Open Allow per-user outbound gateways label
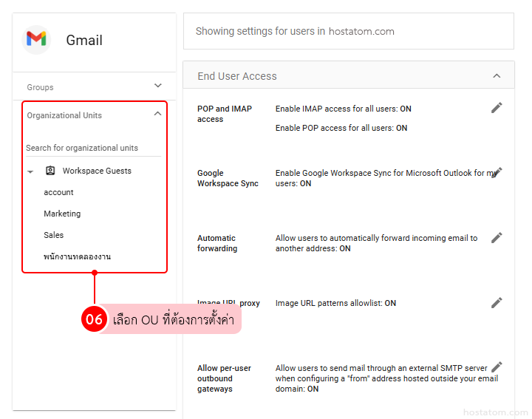The height and width of the screenshot is (419, 532). (224, 378)
